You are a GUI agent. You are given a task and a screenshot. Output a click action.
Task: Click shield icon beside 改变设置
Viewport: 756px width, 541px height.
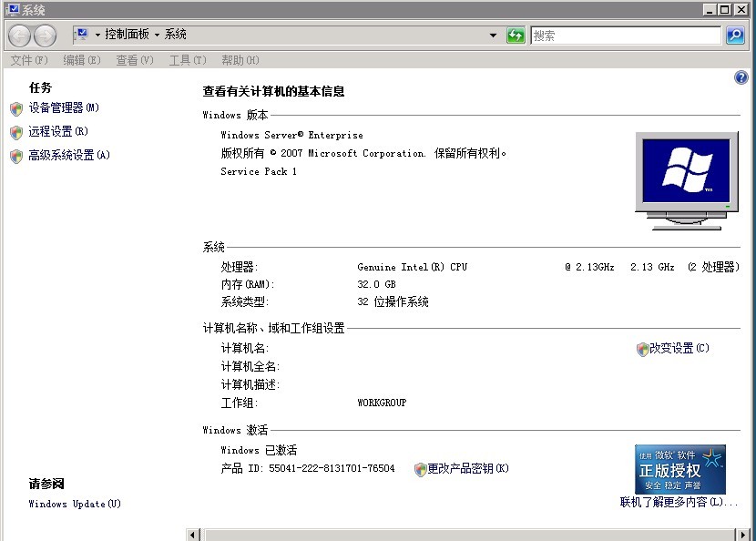coord(642,349)
